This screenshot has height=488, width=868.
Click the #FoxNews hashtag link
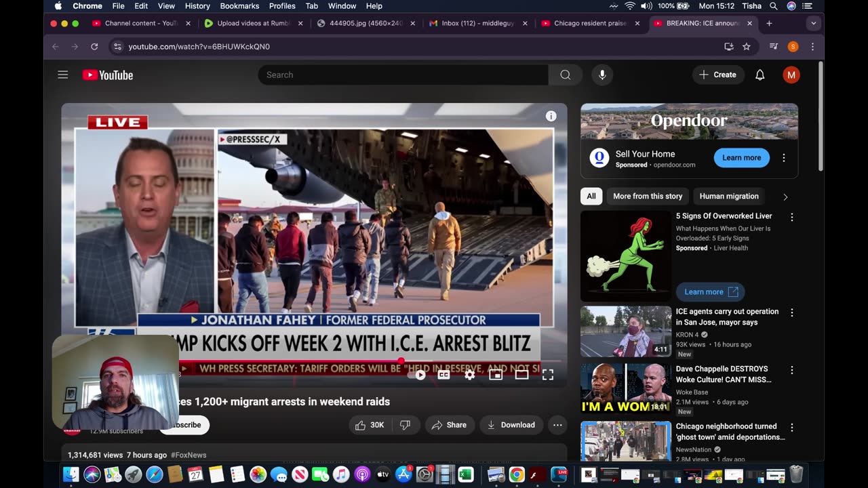click(x=189, y=455)
